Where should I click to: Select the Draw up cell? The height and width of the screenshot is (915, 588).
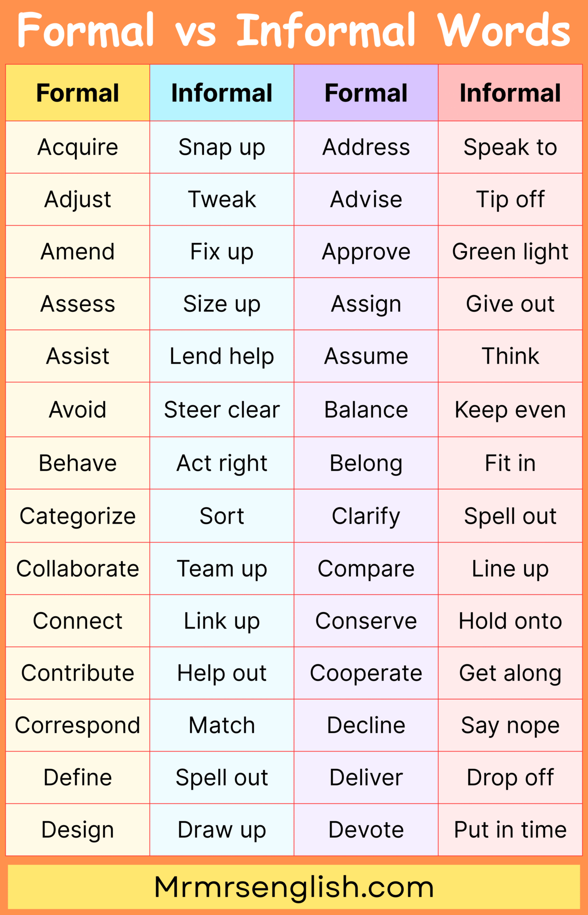tap(222, 830)
